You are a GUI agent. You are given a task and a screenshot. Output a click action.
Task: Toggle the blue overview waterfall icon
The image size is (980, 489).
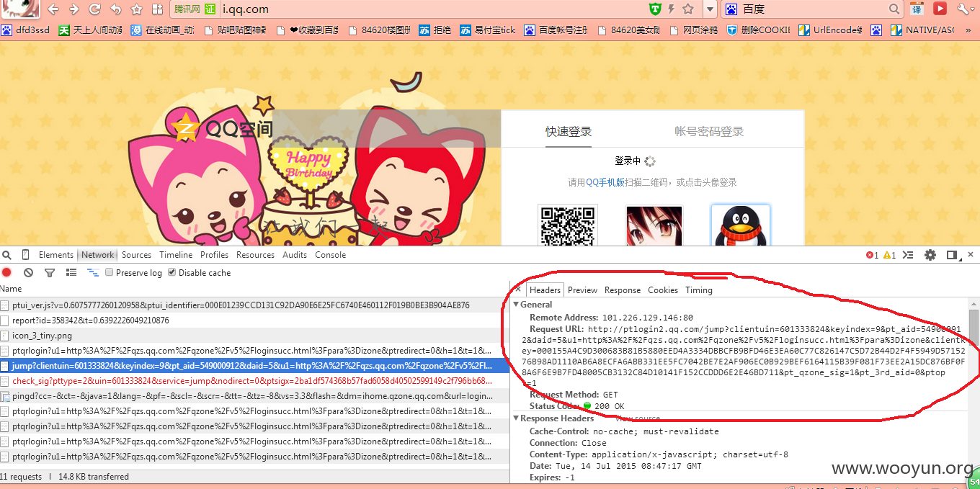tap(93, 272)
